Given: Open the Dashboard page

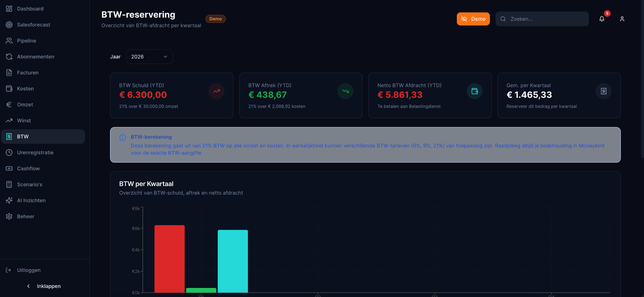Looking at the screenshot, I should point(43,9).
